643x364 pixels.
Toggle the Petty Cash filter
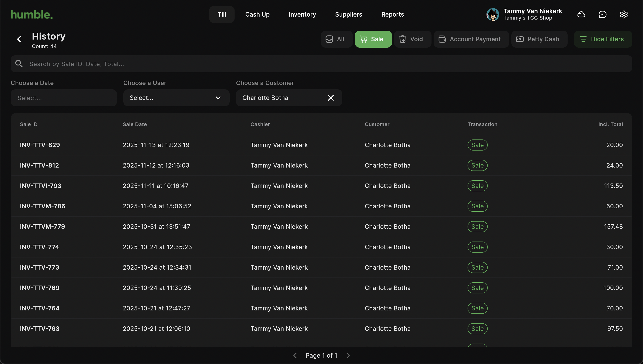point(539,39)
